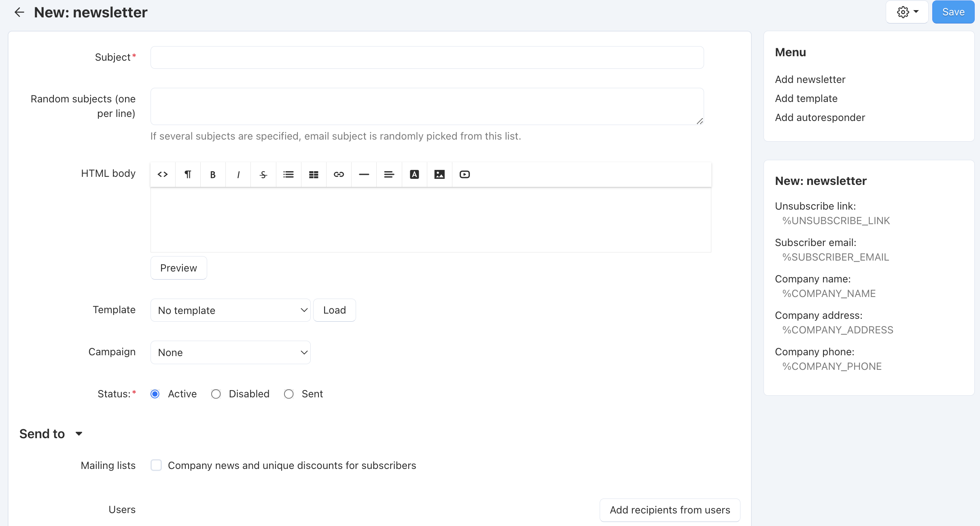Apply bold formatting in editor
Screen dimensions: 980x526
(213, 174)
